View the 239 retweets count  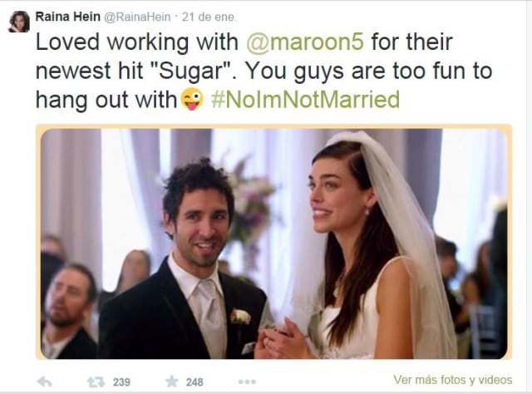click(x=121, y=382)
